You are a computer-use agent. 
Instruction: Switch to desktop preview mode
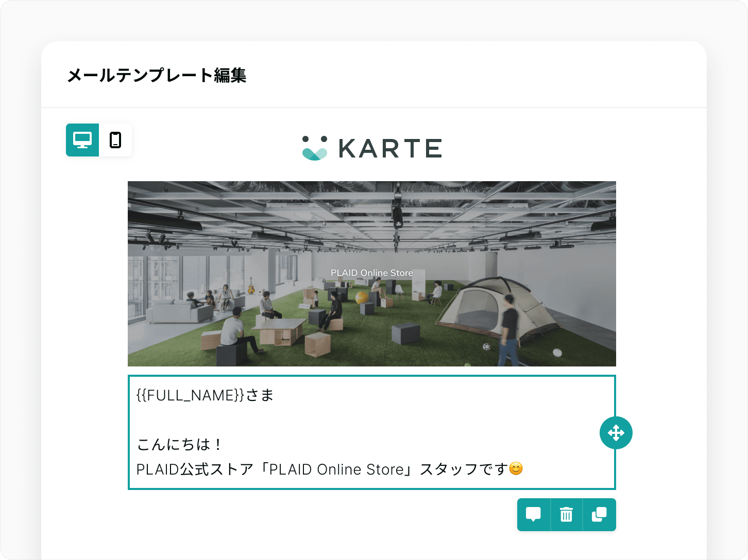tap(82, 140)
